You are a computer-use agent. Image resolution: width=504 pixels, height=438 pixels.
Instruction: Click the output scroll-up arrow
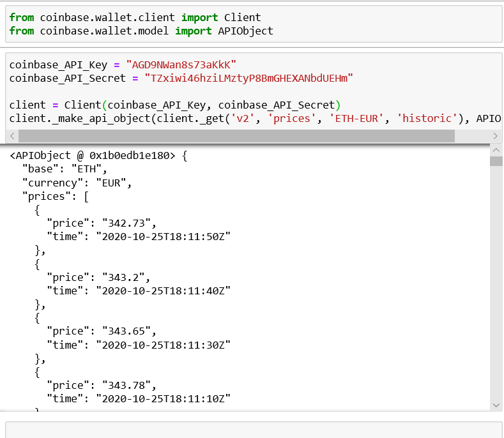(x=496, y=149)
